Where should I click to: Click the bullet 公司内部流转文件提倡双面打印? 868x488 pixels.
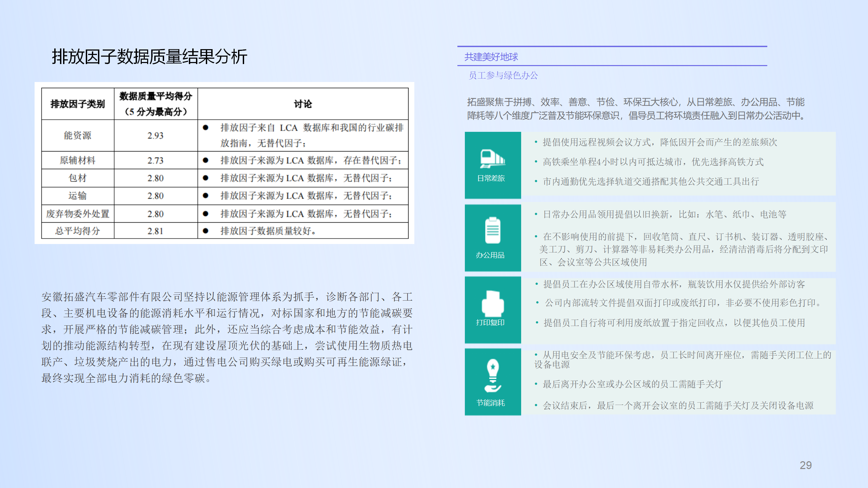coord(683,303)
